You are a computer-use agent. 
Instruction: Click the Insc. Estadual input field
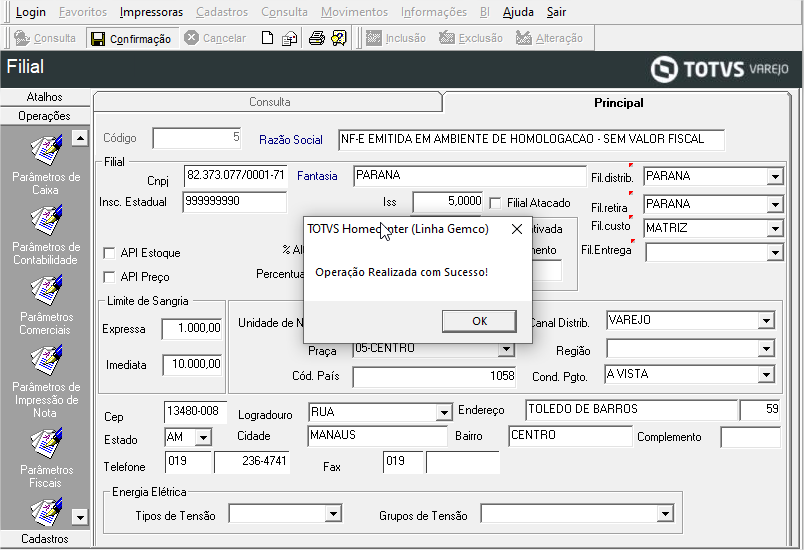(x=234, y=202)
